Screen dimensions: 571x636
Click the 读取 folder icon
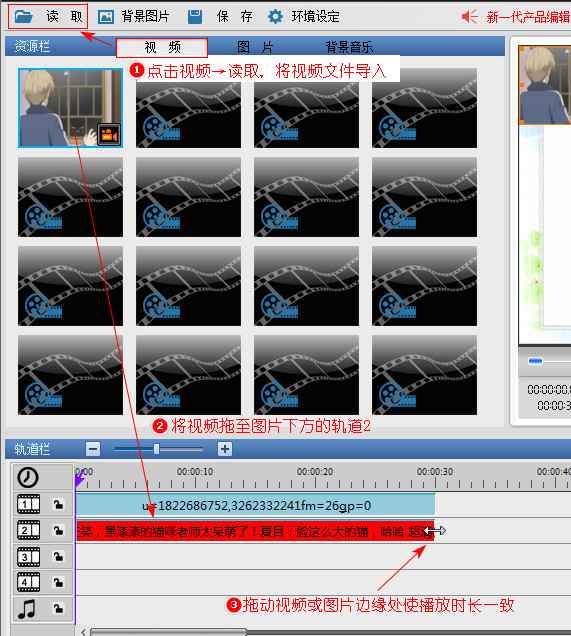click(23, 17)
